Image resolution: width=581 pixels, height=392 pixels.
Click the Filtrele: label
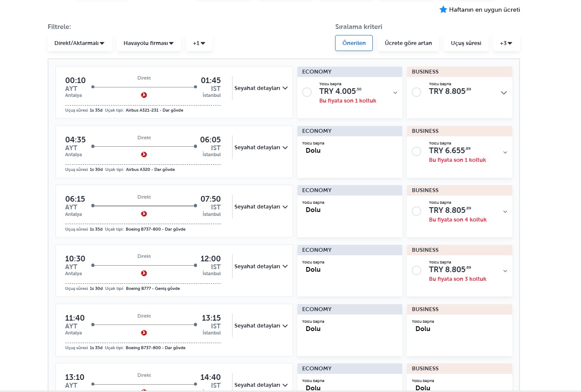(59, 27)
